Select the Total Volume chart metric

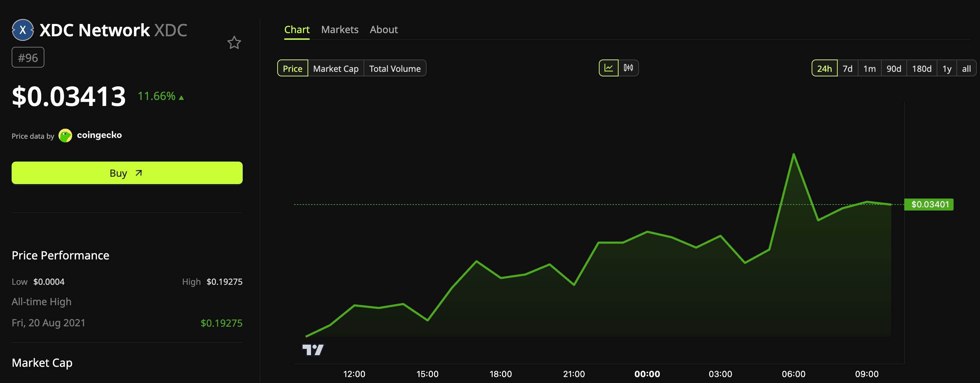pyautogui.click(x=395, y=68)
